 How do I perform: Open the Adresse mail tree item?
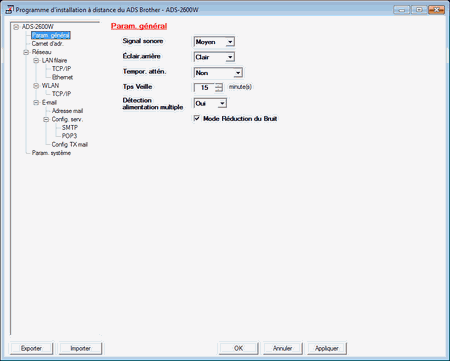click(x=67, y=111)
